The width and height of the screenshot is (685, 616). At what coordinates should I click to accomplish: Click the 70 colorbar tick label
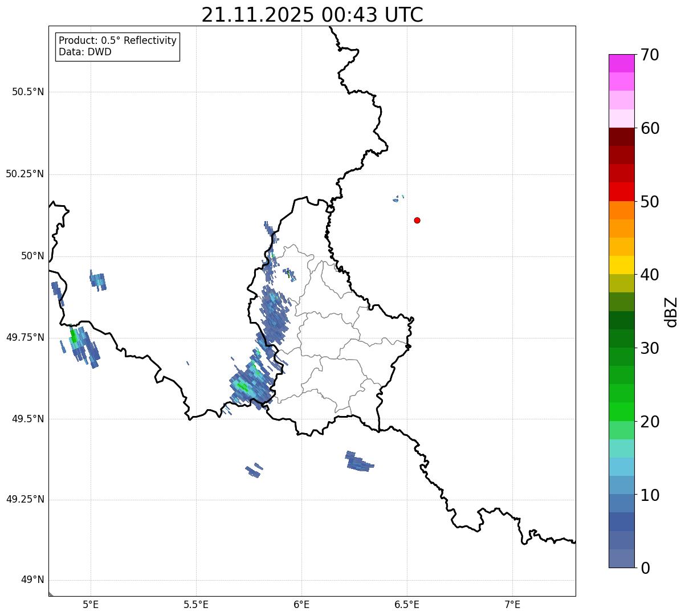650,55
